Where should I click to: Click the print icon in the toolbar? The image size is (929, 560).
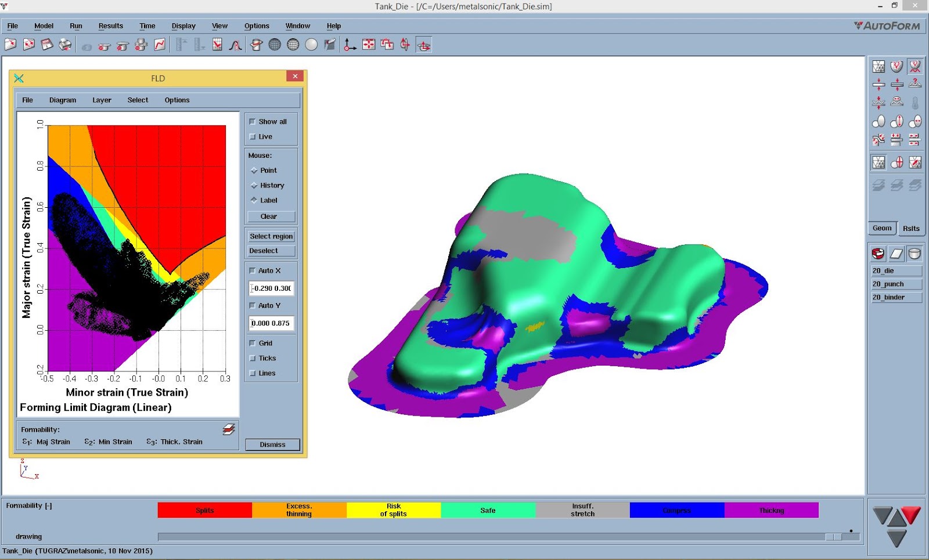coord(65,44)
